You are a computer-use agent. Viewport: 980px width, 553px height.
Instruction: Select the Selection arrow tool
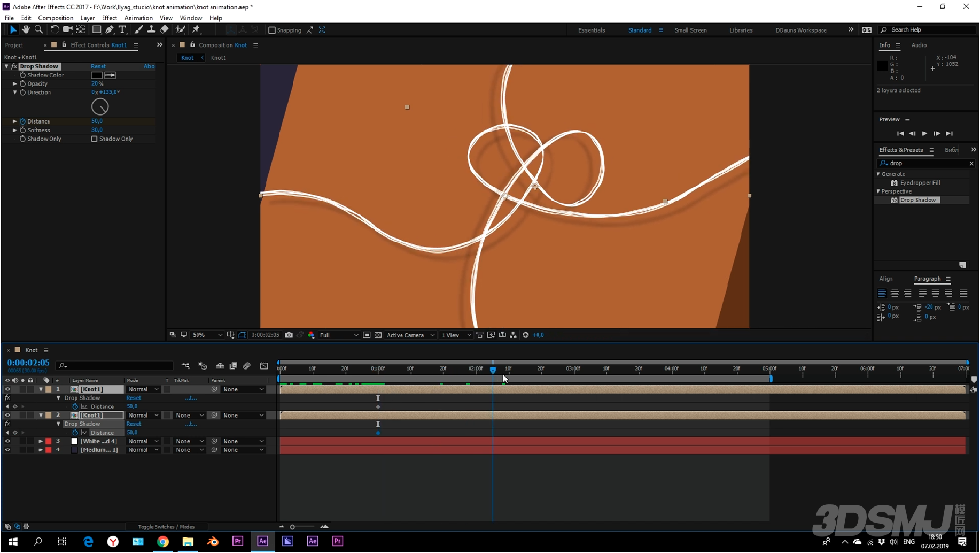click(x=13, y=30)
